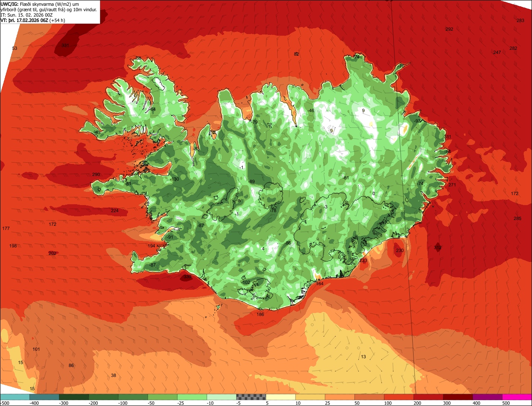Click the VT valid time line (+54 h)
Screen dimensions: 532x406
[33, 20]
